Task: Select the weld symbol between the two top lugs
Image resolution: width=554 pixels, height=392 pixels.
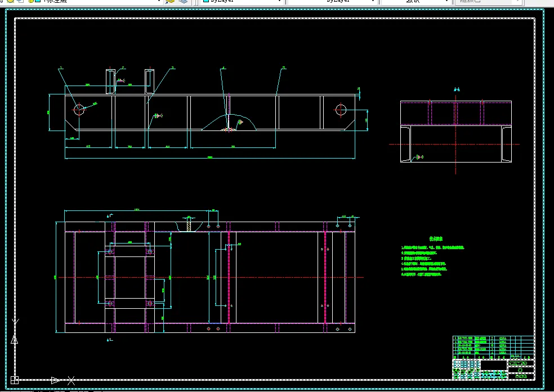Action: point(121,81)
